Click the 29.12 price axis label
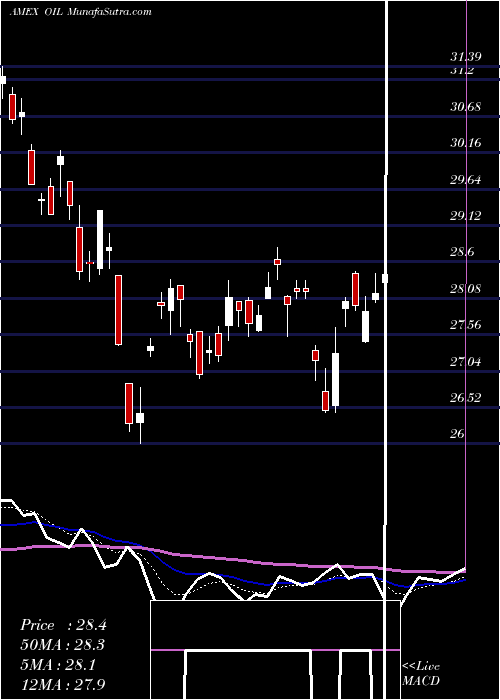 pos(466,216)
